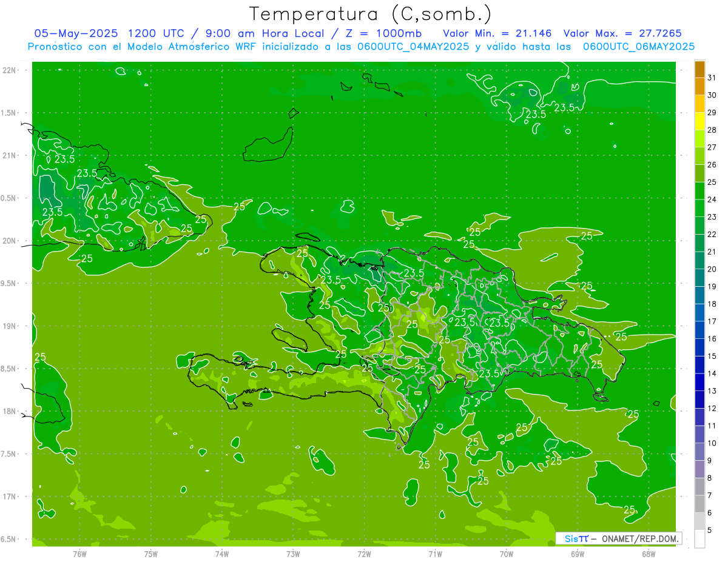Click the '7' color scale label

coord(710,495)
